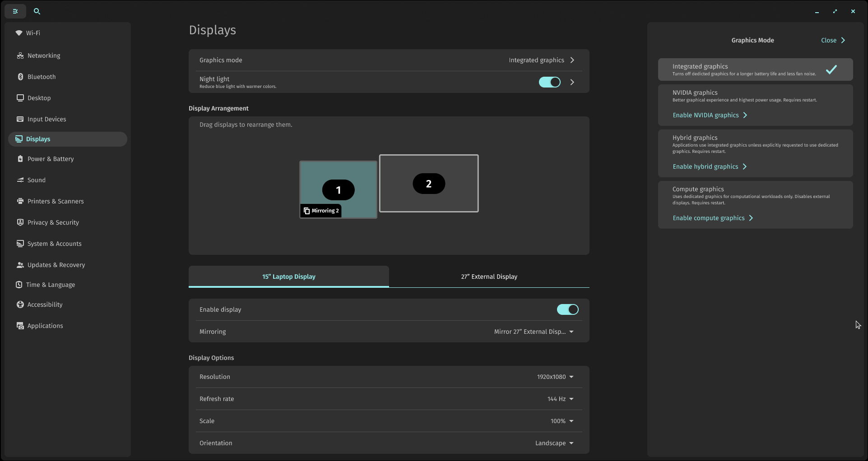868x461 pixels.
Task: Open Sound settings
Action: 36,180
